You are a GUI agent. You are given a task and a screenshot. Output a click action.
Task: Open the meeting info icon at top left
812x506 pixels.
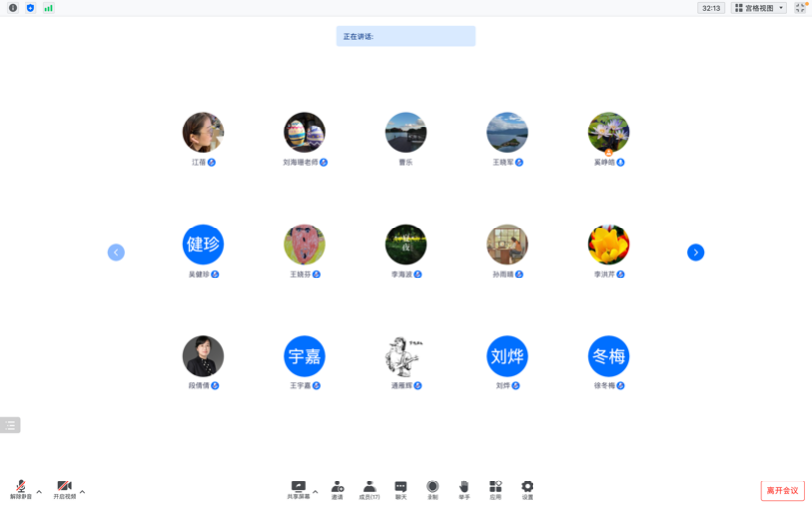point(13,8)
